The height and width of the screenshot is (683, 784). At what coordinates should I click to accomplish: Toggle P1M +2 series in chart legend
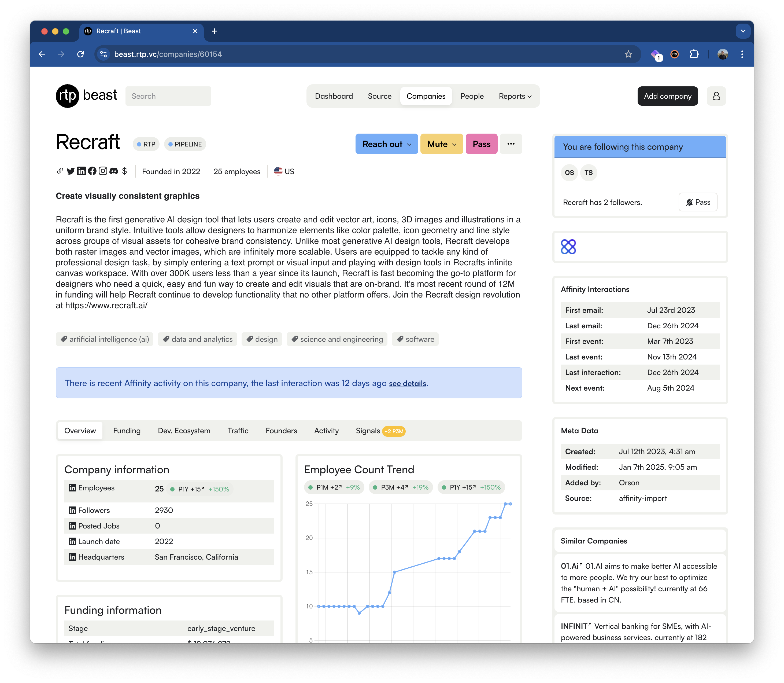click(334, 487)
